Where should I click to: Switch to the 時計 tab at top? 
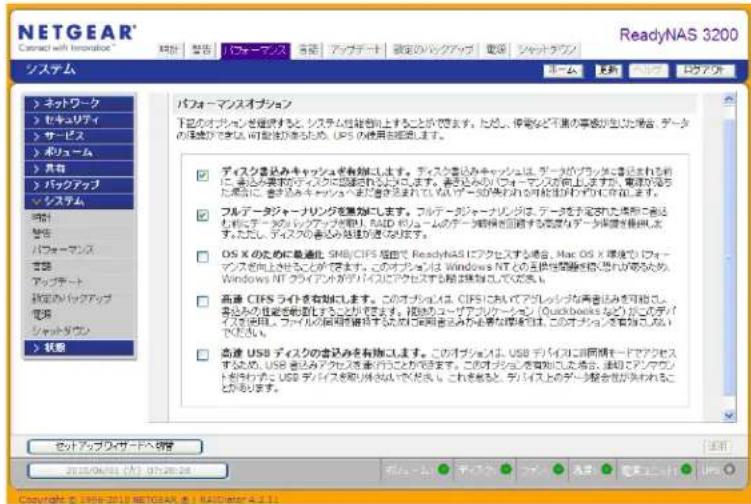tap(170, 49)
